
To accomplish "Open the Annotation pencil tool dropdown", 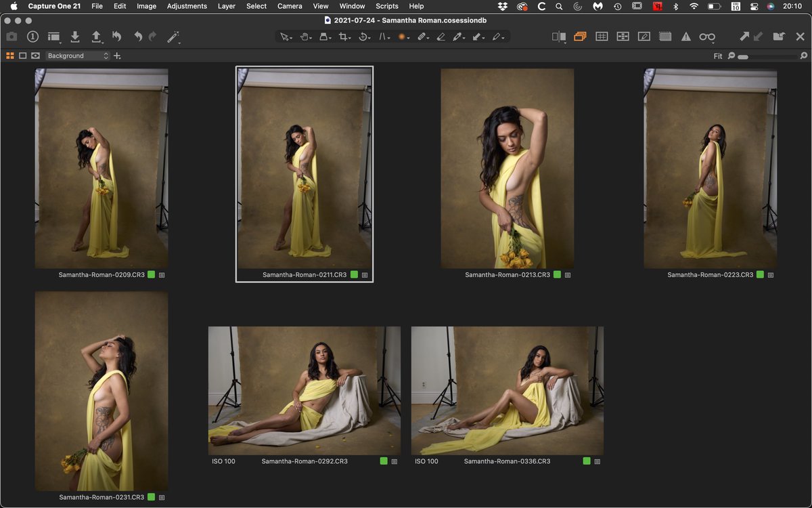I will click(499, 37).
